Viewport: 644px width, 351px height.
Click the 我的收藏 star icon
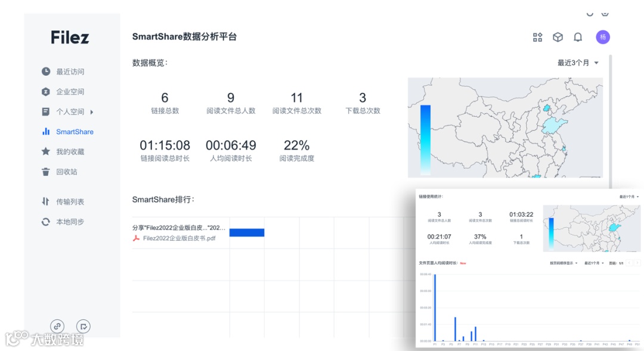[x=45, y=151]
